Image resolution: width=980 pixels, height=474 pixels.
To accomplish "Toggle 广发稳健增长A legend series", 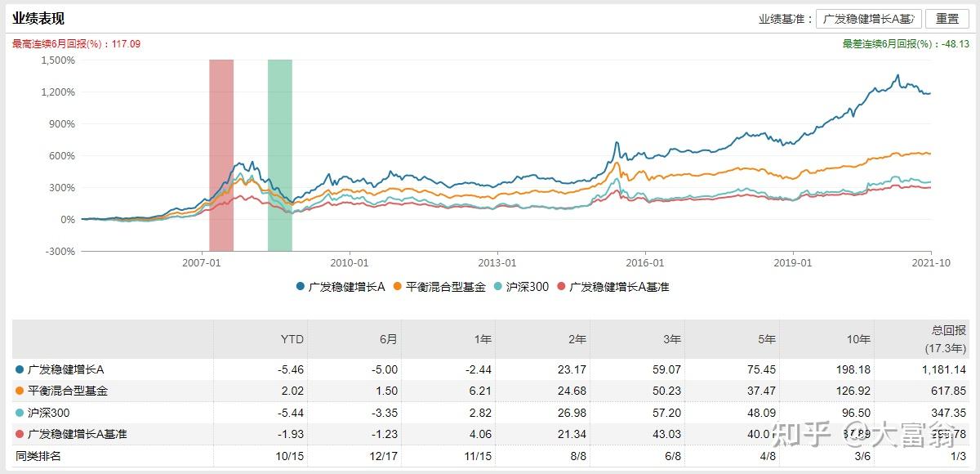I will click(341, 287).
